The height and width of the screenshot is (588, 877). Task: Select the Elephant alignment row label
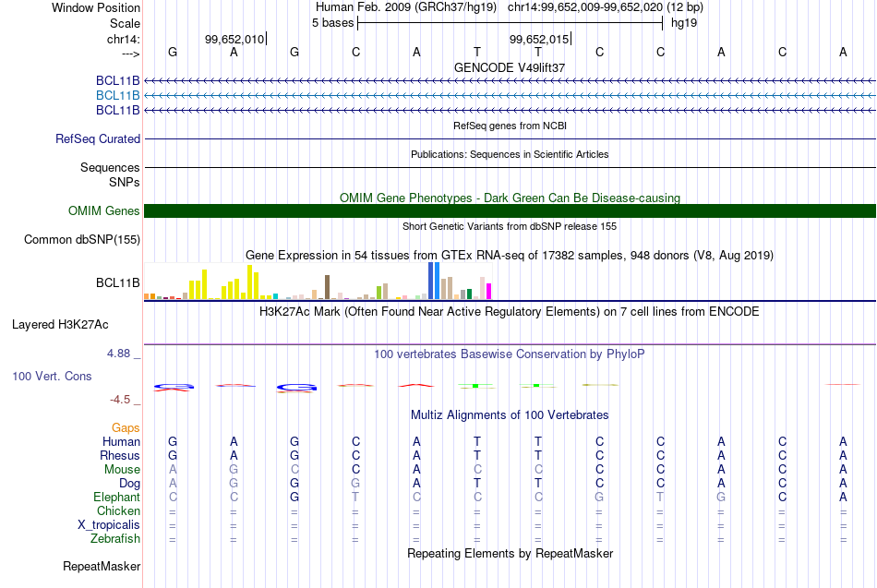(x=116, y=497)
